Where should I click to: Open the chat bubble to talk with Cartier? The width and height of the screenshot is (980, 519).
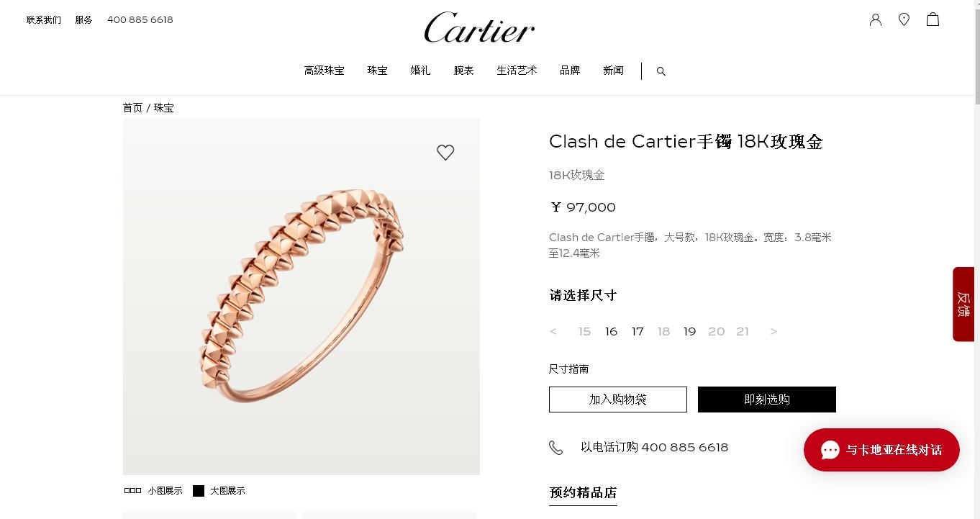pos(881,450)
